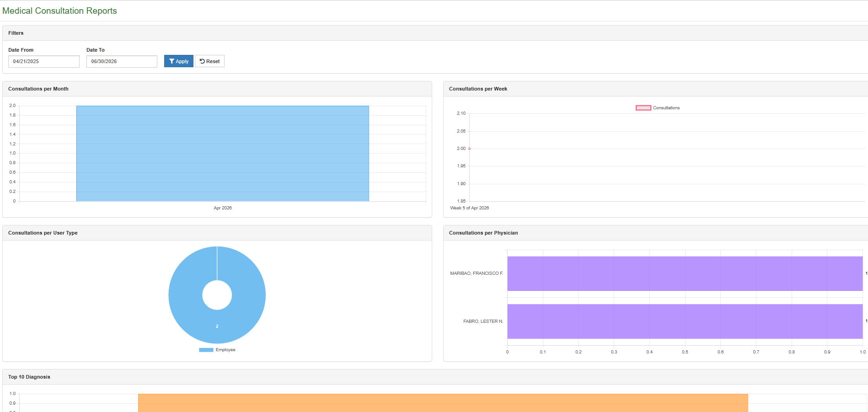Open the Date From input field
Image resolution: width=868 pixels, height=412 pixels.
(x=44, y=61)
